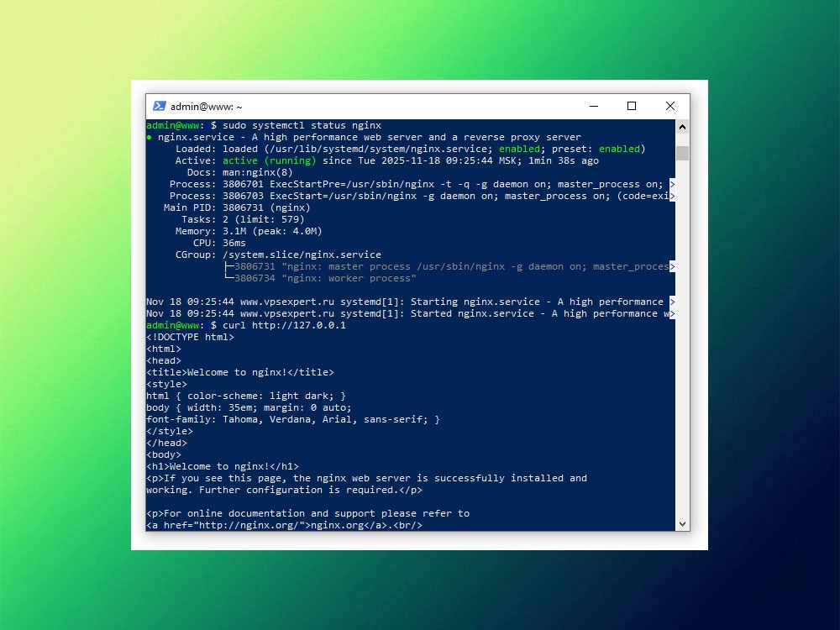This screenshot has height=630, width=840.
Task: Click the chevron on the CGroup master process line
Action: click(x=670, y=265)
